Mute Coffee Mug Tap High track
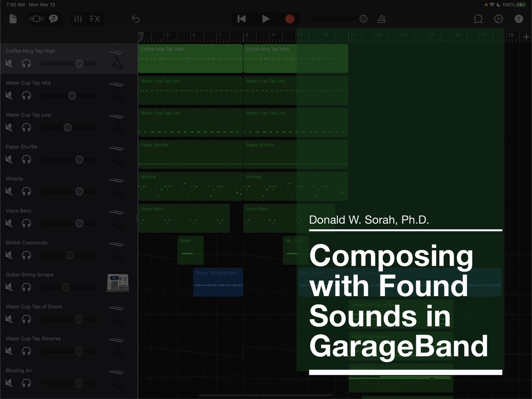 tap(9, 63)
